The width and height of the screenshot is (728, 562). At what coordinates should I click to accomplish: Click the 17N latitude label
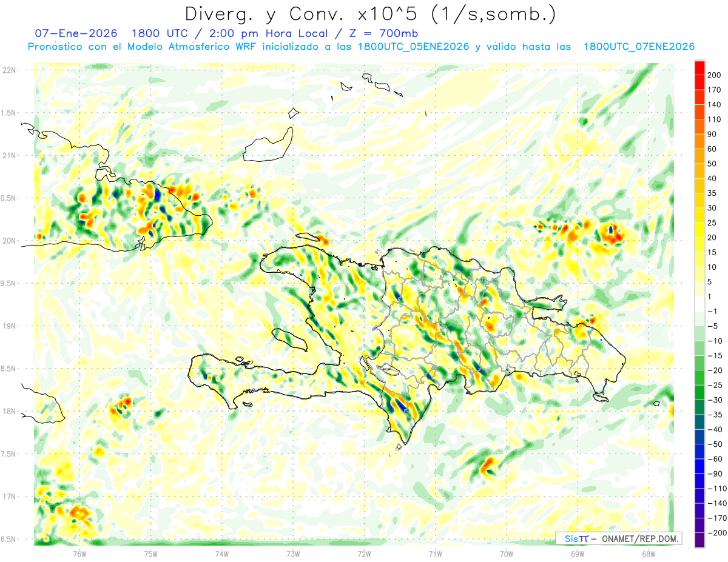pyautogui.click(x=9, y=497)
